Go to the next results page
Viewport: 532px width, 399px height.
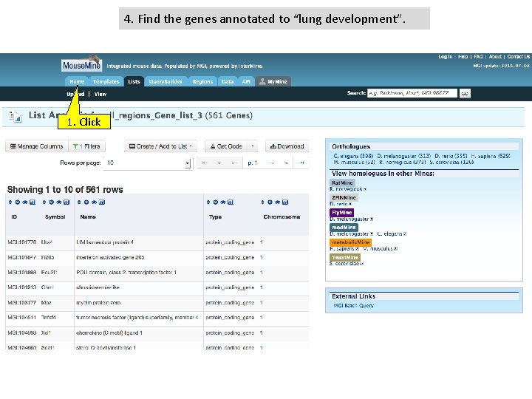click(x=271, y=163)
